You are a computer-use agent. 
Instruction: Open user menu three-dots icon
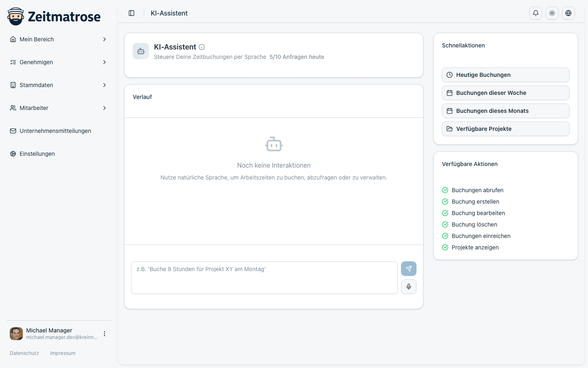point(105,334)
